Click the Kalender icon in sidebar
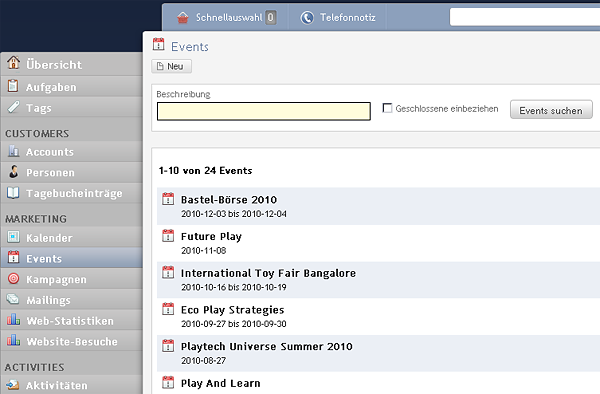Image resolution: width=600 pixels, height=394 pixels. click(x=13, y=237)
